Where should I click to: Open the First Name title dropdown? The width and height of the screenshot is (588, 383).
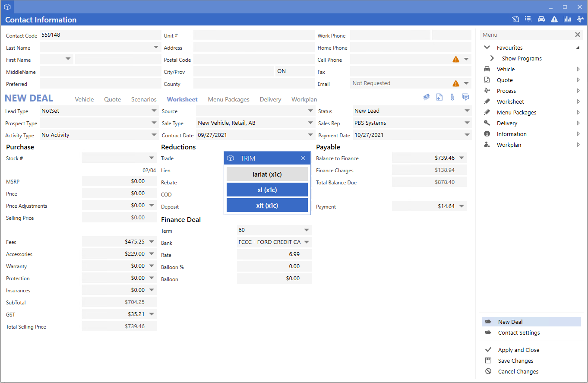tap(68, 59)
